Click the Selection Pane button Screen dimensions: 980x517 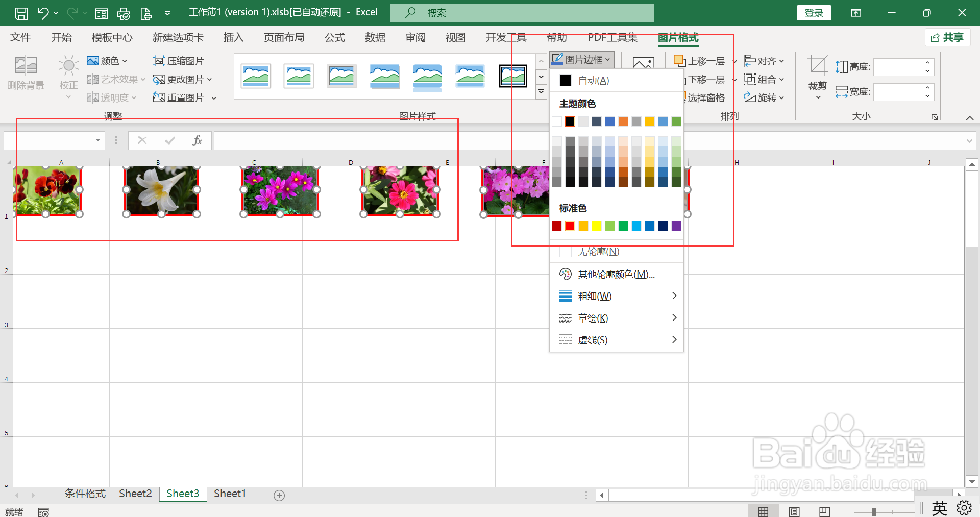point(705,98)
